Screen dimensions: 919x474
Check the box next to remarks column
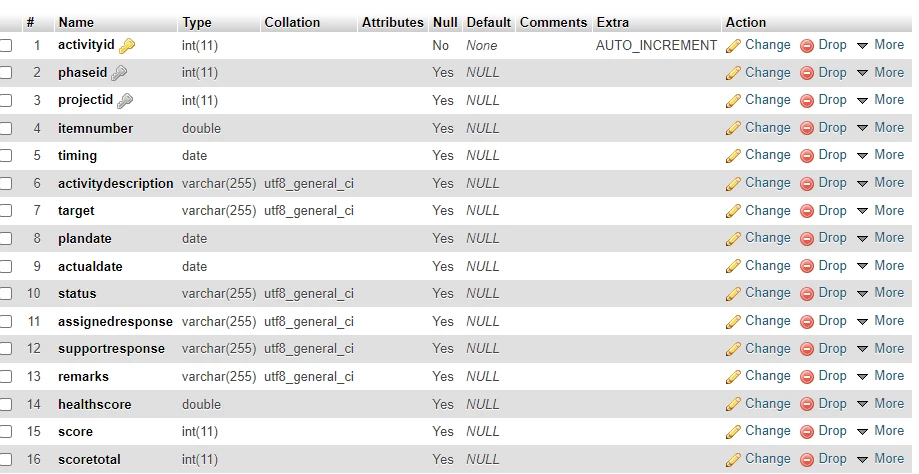pos(6,376)
